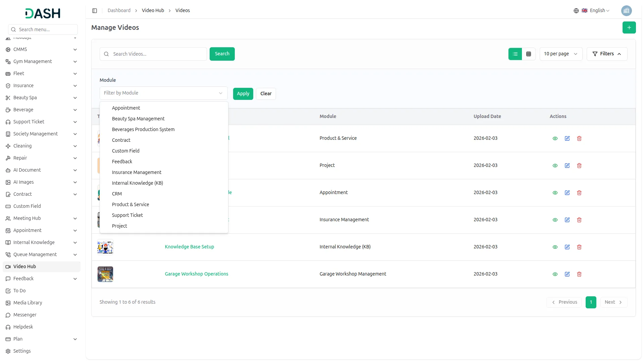The height and width of the screenshot is (362, 644).
Task: Click the green add video plus button
Action: point(629,27)
